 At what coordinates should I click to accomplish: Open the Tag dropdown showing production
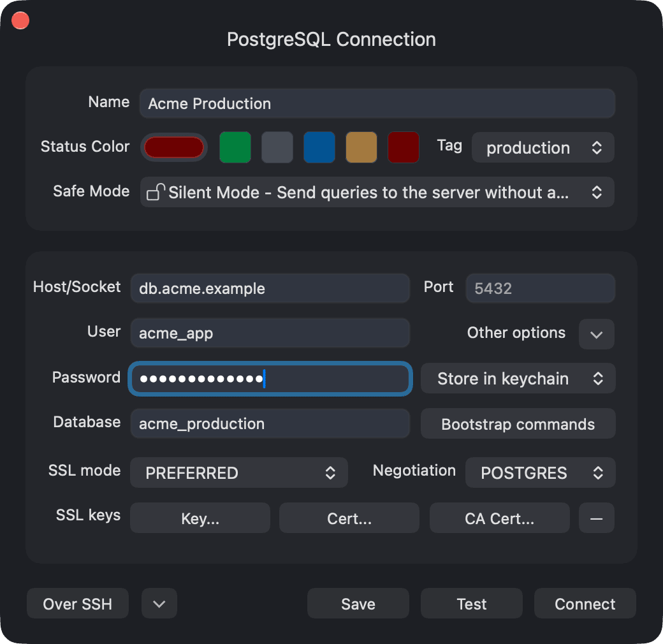[x=543, y=147]
